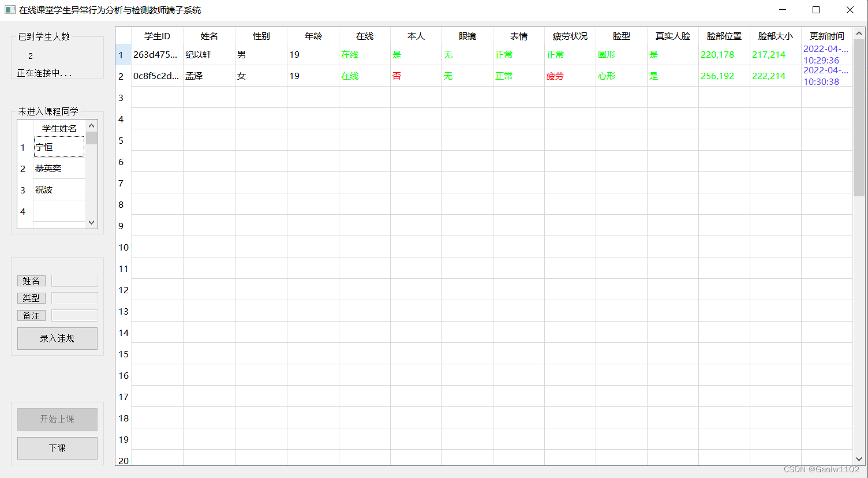
Task: Select student 祝波 in absent list
Action: (59, 190)
